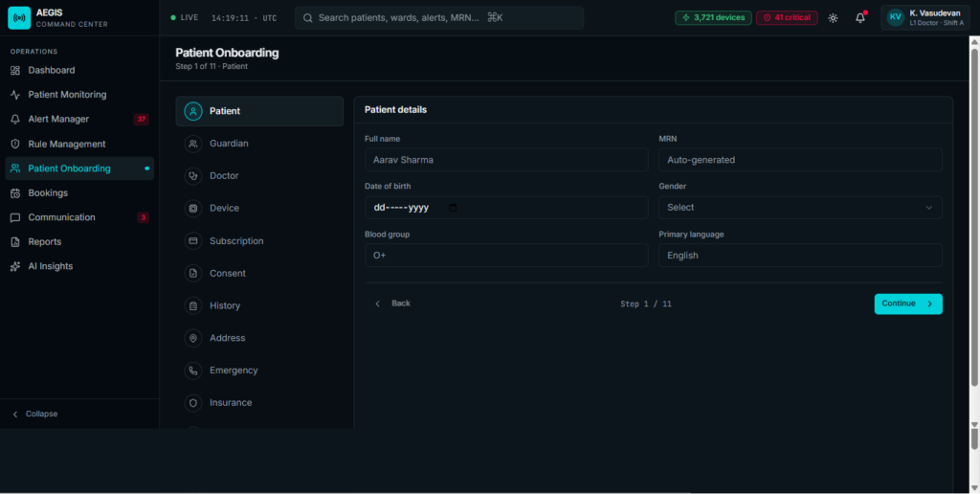Select the Emergency onboarding step
The height and width of the screenshot is (494, 980).
tap(259, 370)
